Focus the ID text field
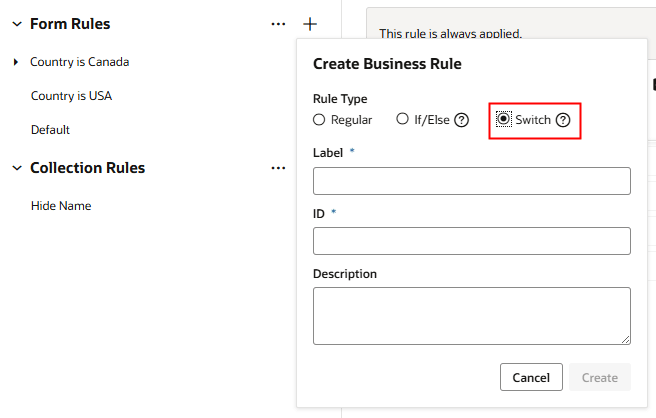 coord(471,241)
